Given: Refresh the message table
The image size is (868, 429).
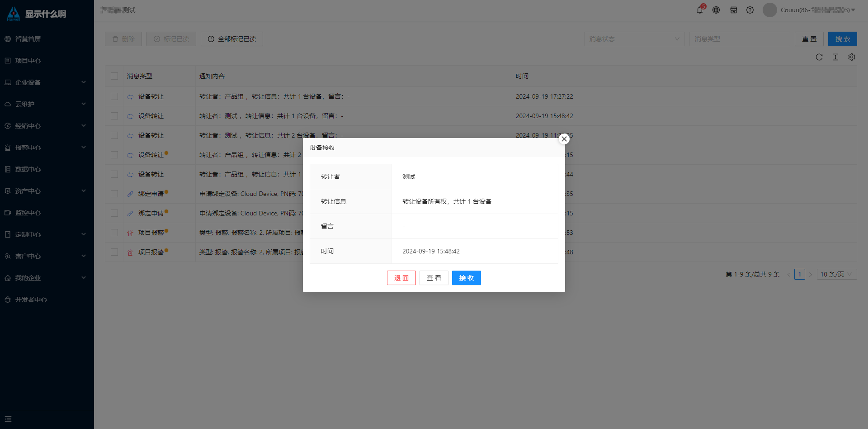Looking at the screenshot, I should pos(819,57).
